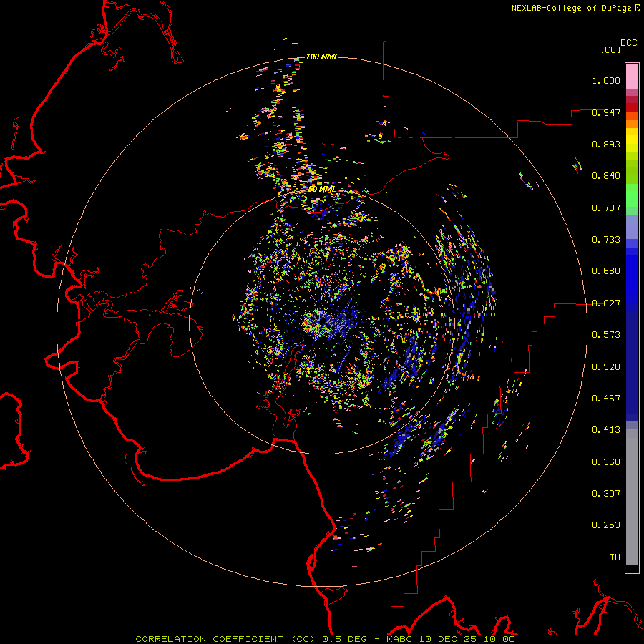644x644 pixels.
Task: Click the TH threshold label
Action: point(615,557)
